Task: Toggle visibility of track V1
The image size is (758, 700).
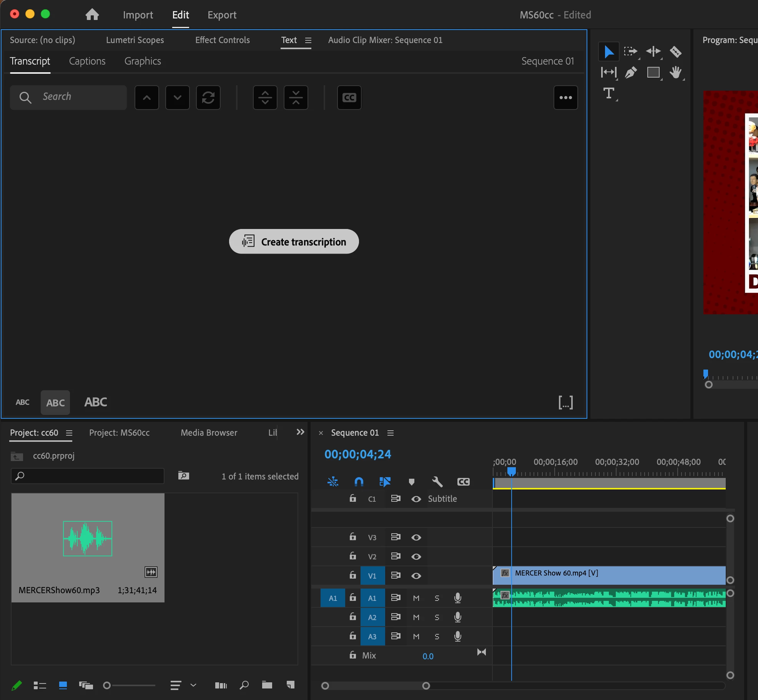Action: click(x=416, y=576)
